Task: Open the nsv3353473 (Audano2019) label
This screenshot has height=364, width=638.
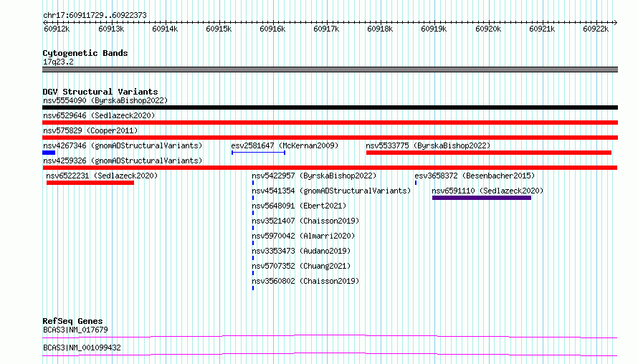Action: [300, 251]
